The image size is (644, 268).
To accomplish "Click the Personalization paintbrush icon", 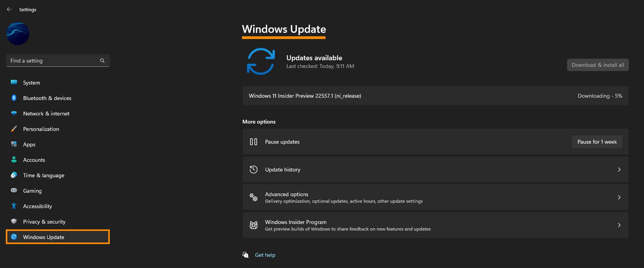I will coord(14,129).
